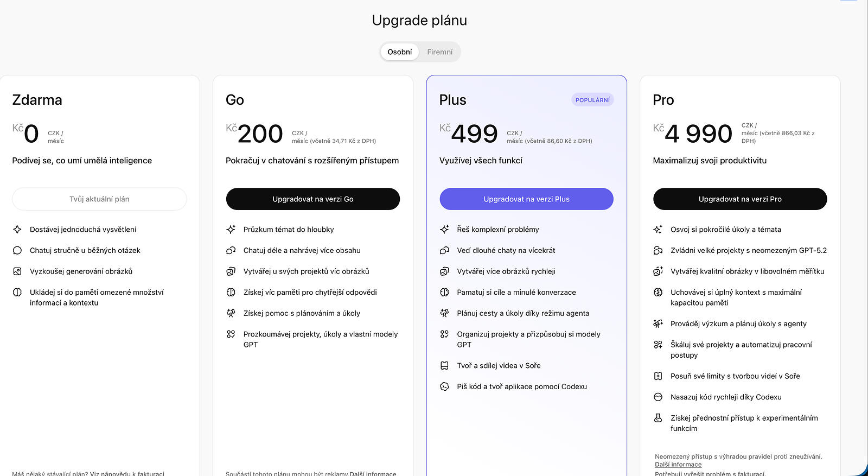Click Sora icon beside Posuň své limity in Pro
The width and height of the screenshot is (868, 476).
tap(658, 376)
